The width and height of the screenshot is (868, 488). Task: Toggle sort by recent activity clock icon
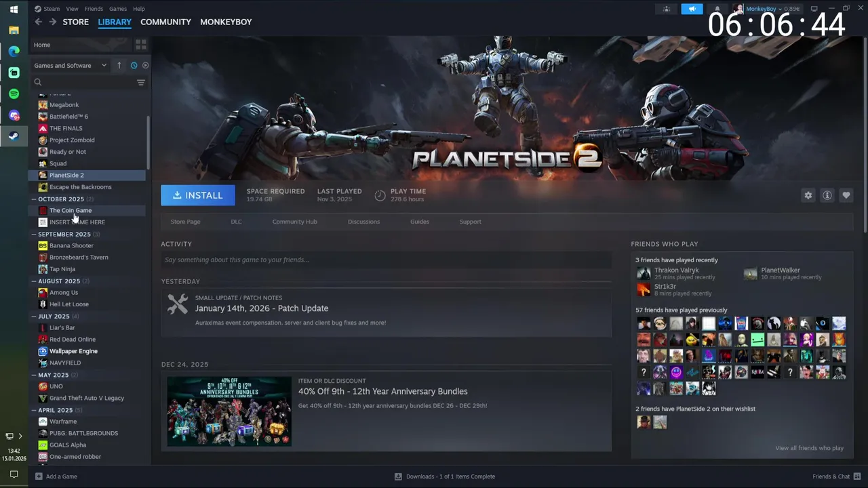coord(134,65)
